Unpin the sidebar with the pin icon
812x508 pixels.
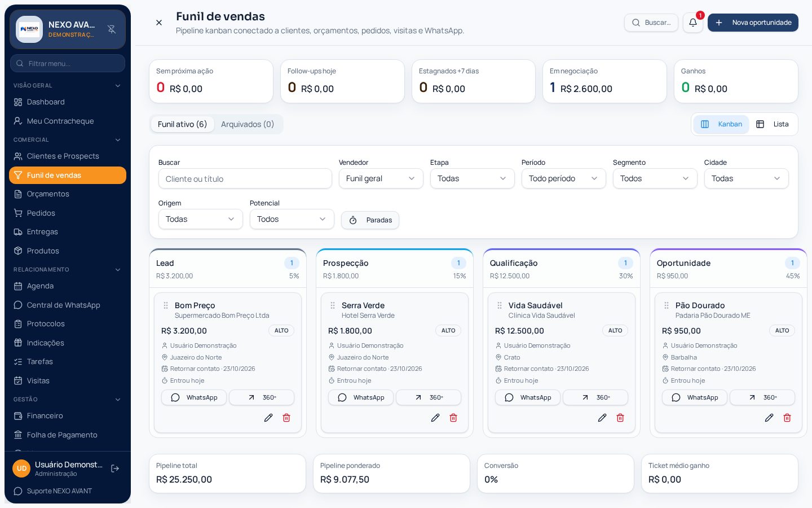(x=112, y=29)
